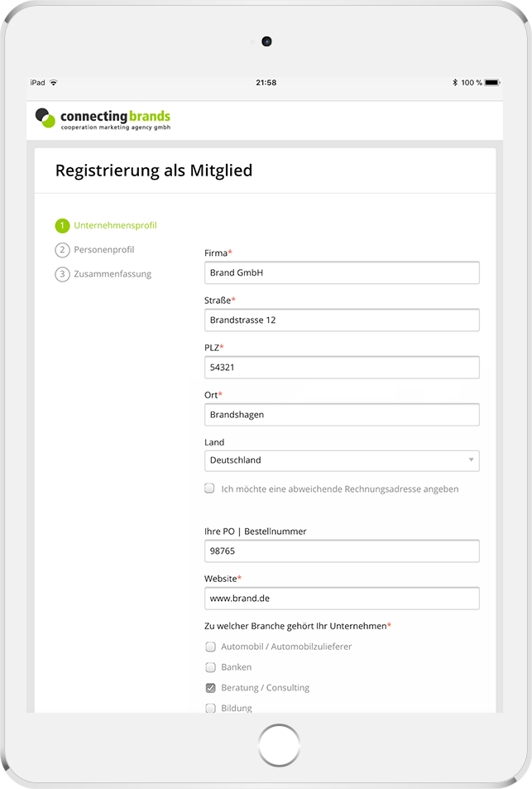Go to Personenprofil step
This screenshot has height=789, width=532.
pyautogui.click(x=103, y=250)
